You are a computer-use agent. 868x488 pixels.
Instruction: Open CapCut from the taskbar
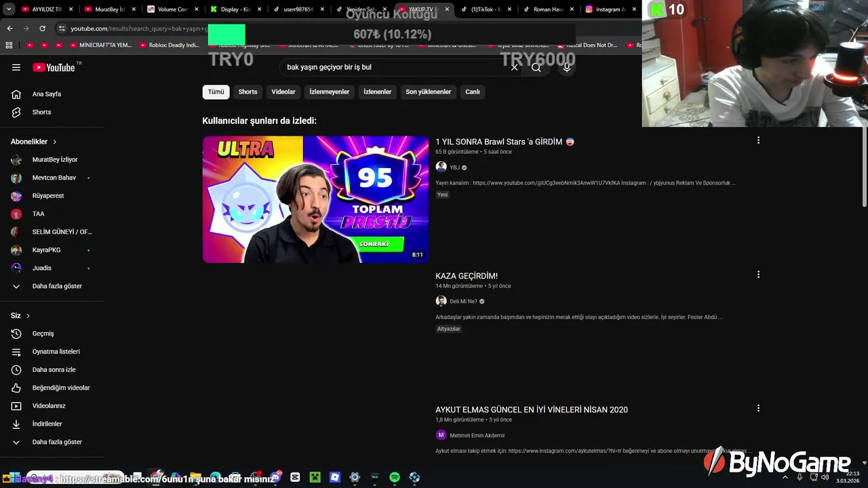[x=295, y=477]
